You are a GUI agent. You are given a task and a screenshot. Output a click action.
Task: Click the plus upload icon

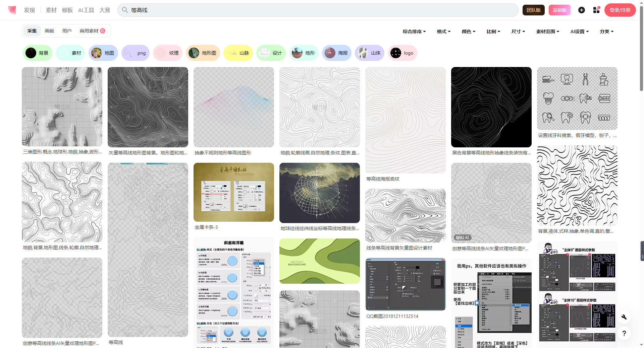(x=582, y=10)
